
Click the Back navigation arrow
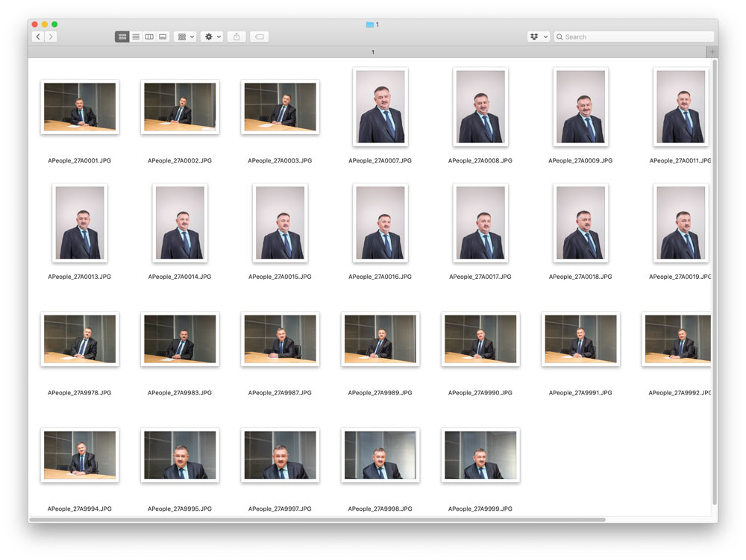coord(38,37)
